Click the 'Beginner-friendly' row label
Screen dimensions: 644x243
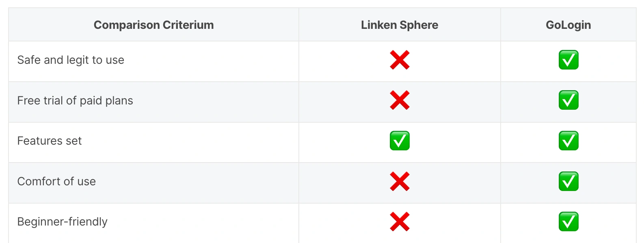[x=63, y=222]
